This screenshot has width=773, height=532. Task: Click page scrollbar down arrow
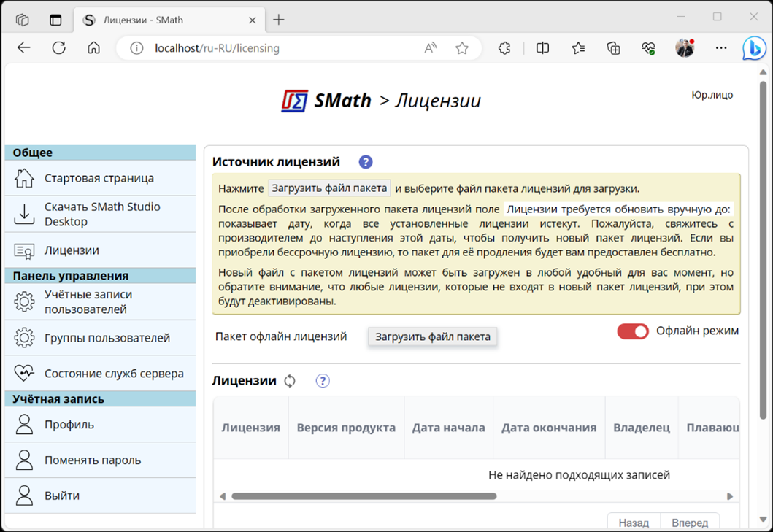click(x=763, y=519)
